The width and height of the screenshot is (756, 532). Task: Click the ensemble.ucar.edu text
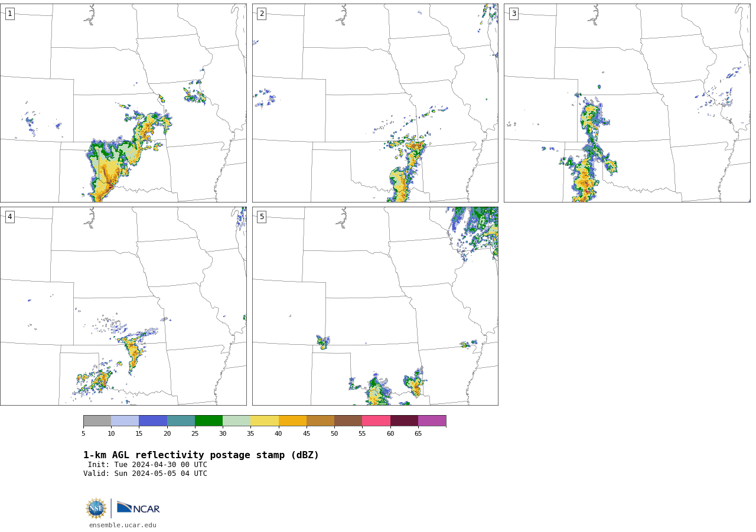(x=123, y=525)
